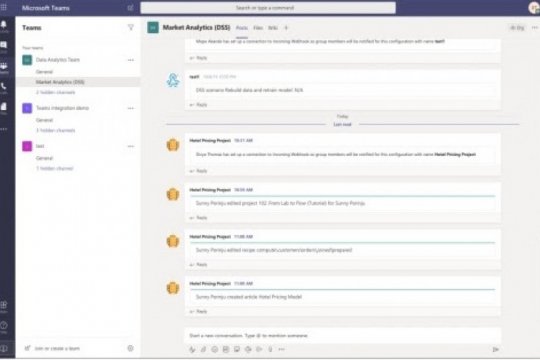Open manage teams gear icon

click(131, 348)
